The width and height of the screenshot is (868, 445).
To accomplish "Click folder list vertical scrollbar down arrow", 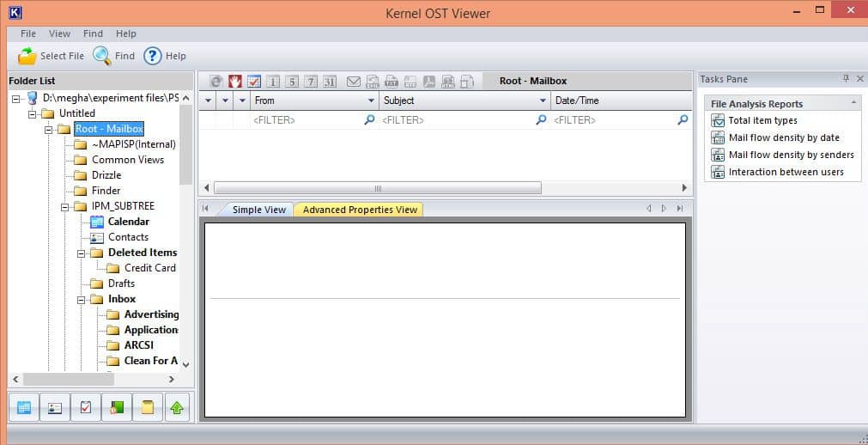I will point(186,364).
